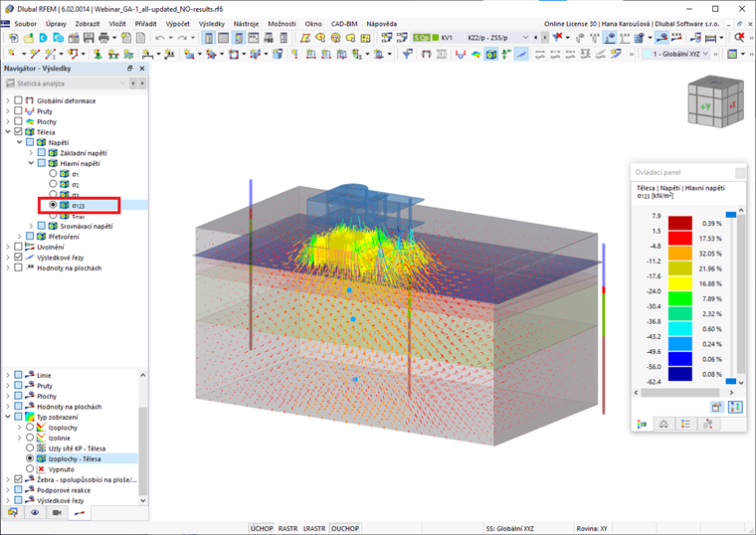Check the Pruty results checkbox

coord(18,110)
